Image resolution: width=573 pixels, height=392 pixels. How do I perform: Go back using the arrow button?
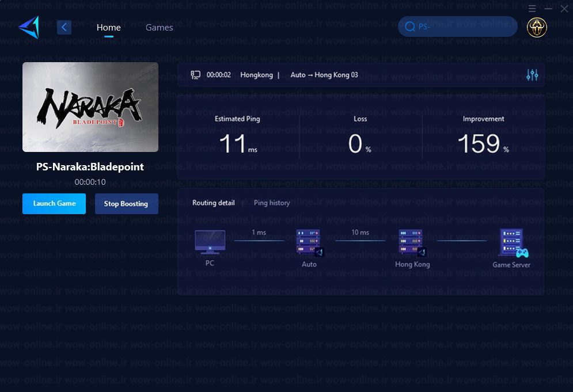click(64, 27)
